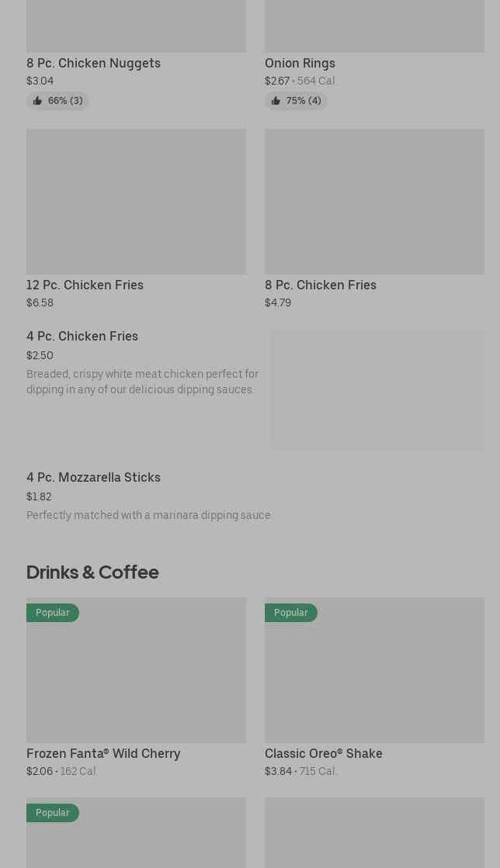Click the Mozzarella Sticks marinara description text
The height and width of the screenshot is (868, 500).
click(x=149, y=515)
